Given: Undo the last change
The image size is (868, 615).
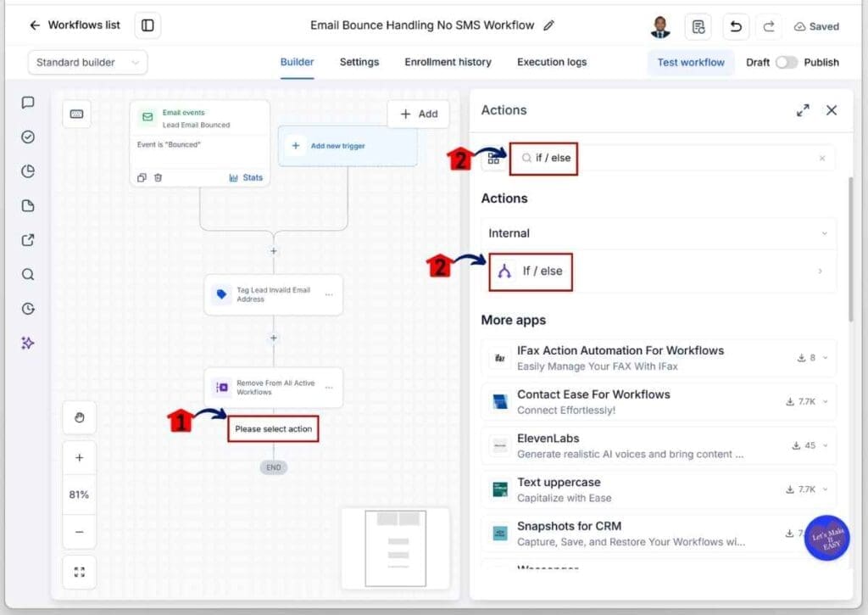Looking at the screenshot, I should click(x=736, y=26).
